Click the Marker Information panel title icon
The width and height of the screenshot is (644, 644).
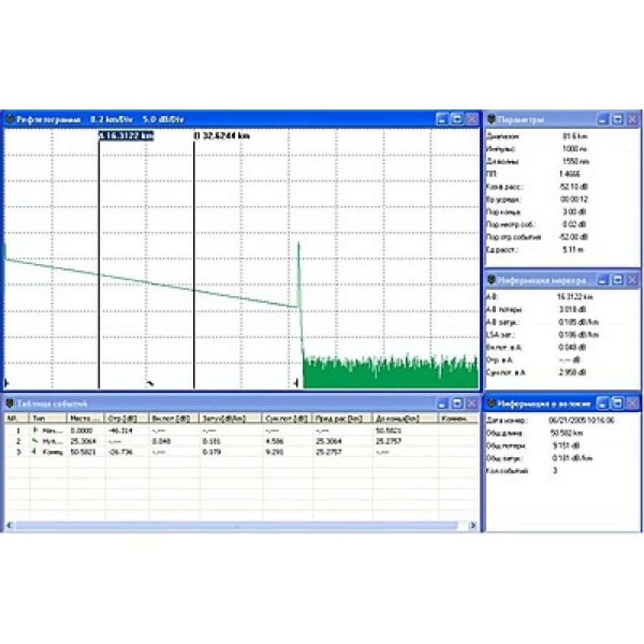(x=491, y=280)
